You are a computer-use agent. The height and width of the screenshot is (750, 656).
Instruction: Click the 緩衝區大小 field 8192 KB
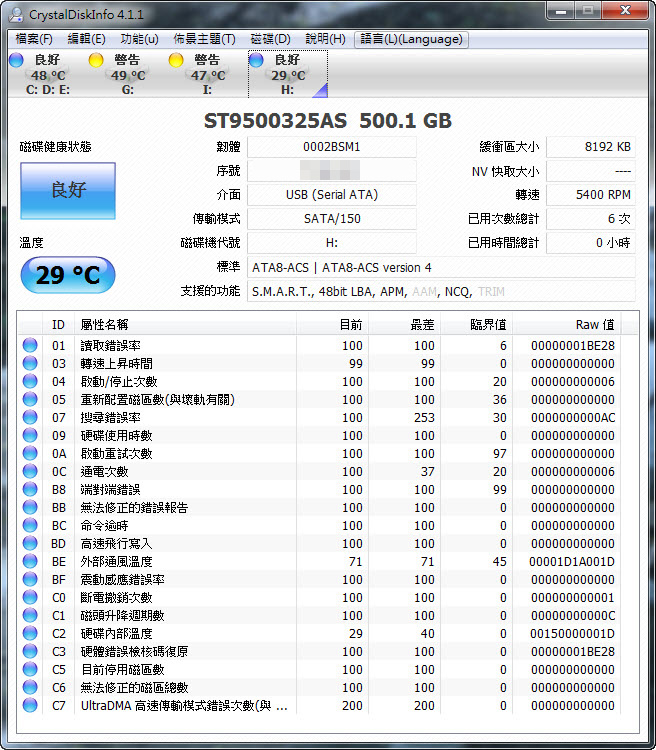(x=591, y=147)
